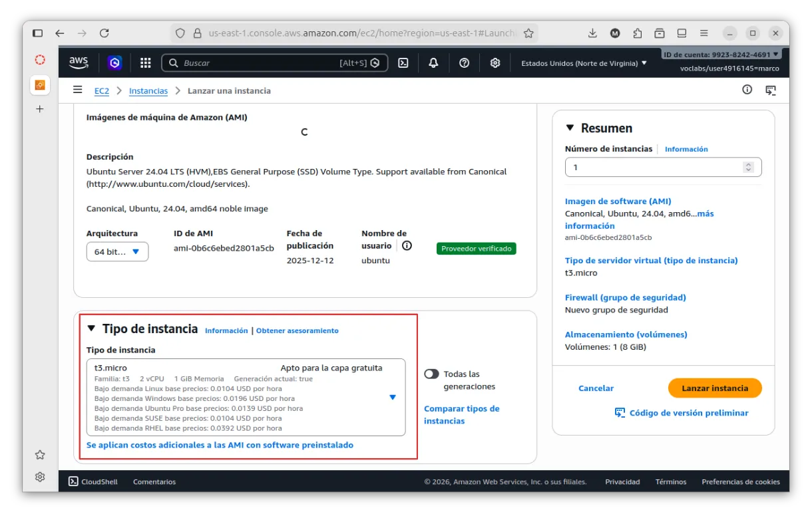The height and width of the screenshot is (516, 812).
Task: Open the AWS console settings gear
Action: (x=495, y=63)
